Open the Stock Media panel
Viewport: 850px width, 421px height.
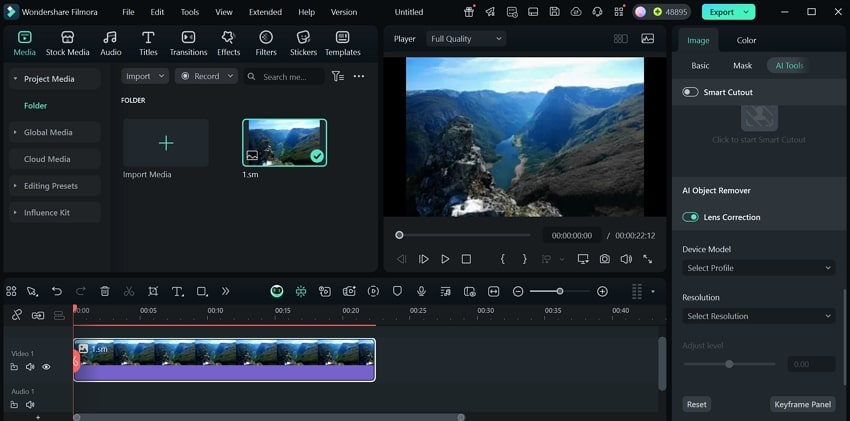click(x=67, y=43)
